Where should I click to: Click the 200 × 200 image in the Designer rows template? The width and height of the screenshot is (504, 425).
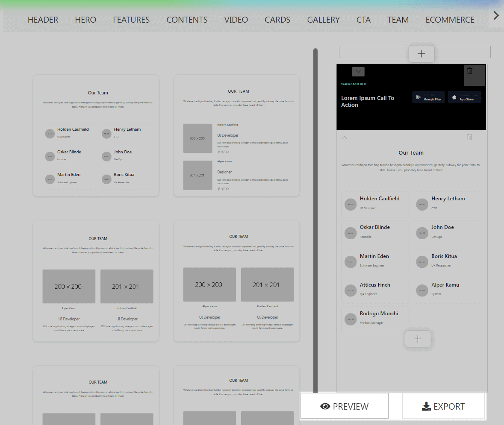tap(197, 138)
